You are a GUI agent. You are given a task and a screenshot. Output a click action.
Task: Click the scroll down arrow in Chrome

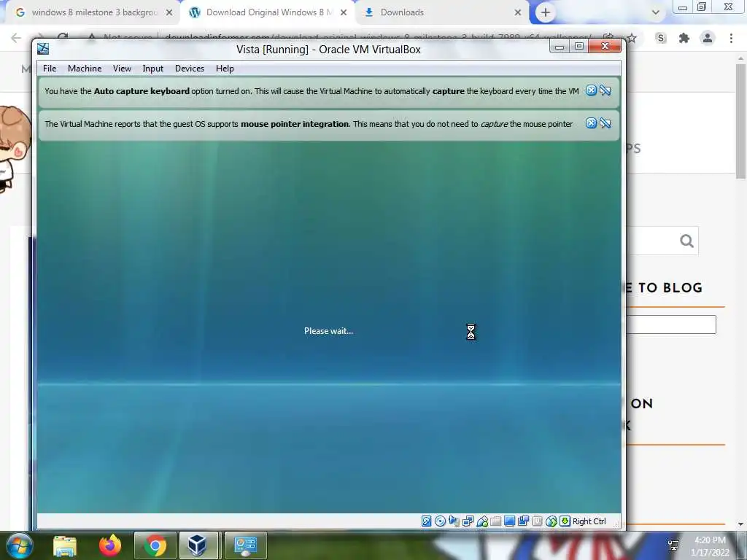coord(740,524)
